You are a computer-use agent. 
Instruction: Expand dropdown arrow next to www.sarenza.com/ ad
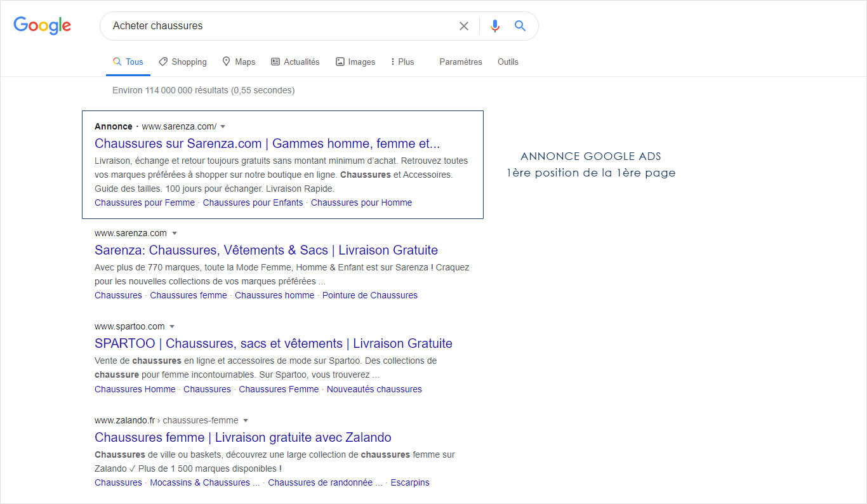pyautogui.click(x=223, y=126)
